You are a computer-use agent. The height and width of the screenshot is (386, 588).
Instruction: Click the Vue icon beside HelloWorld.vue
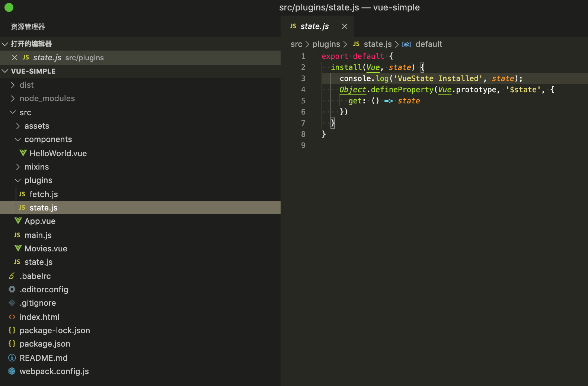pyautogui.click(x=23, y=153)
